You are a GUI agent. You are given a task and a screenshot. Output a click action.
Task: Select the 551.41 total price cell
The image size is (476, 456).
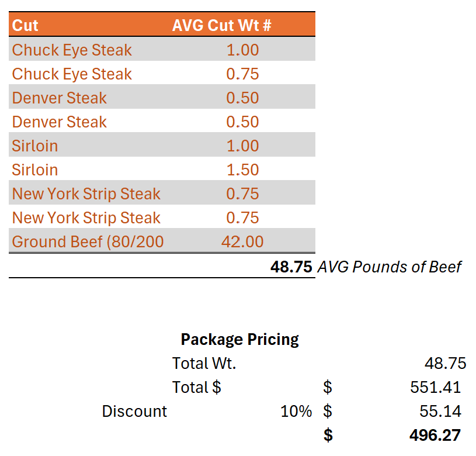point(435,388)
